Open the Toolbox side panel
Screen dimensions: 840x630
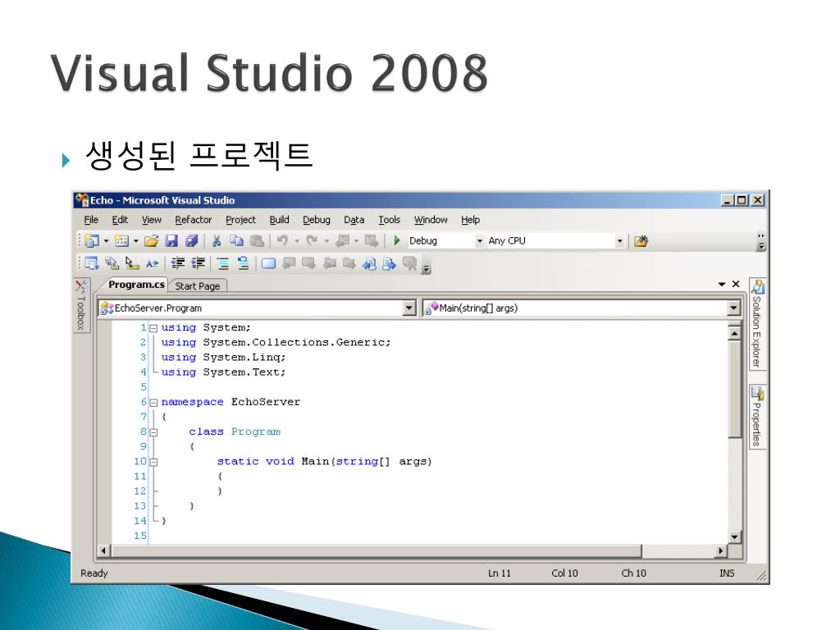tap(81, 305)
